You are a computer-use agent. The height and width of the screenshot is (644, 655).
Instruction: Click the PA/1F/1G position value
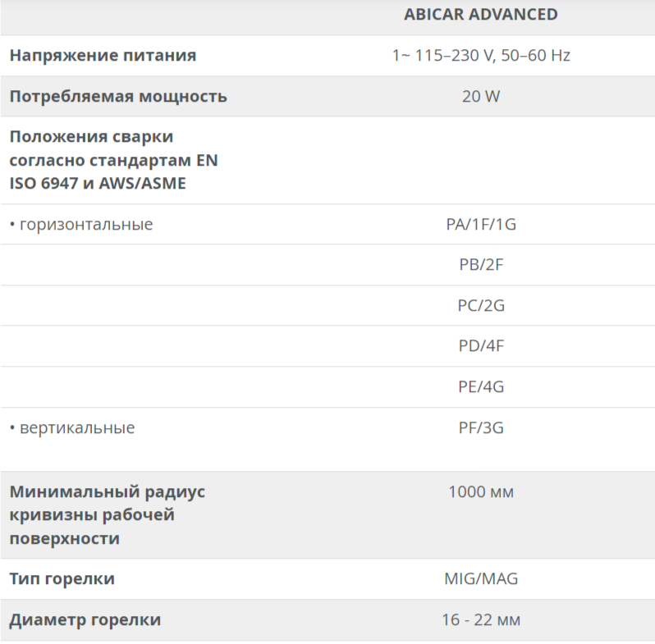coord(481,224)
